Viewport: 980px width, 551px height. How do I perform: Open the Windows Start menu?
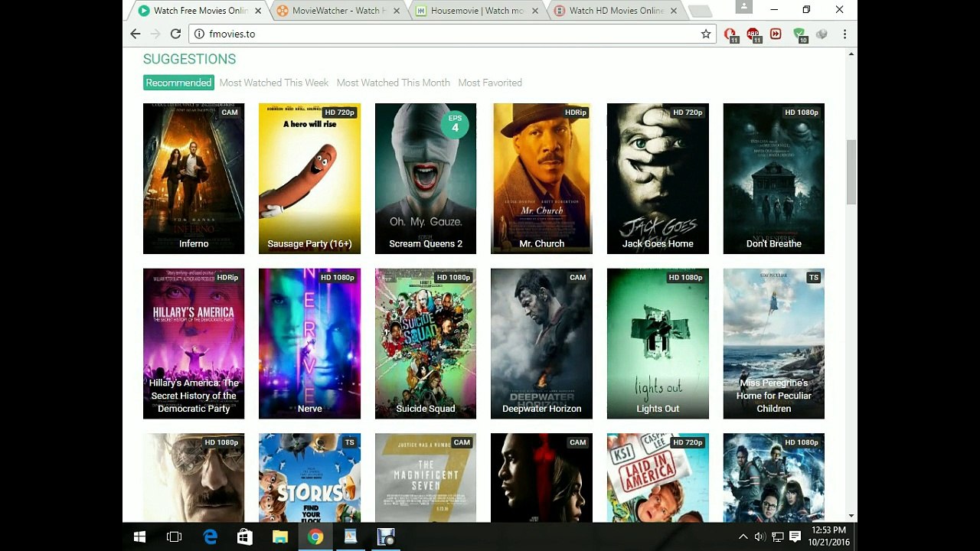[x=139, y=537]
